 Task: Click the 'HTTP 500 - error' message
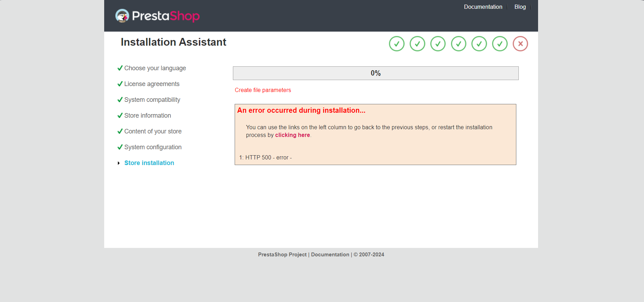click(x=268, y=158)
